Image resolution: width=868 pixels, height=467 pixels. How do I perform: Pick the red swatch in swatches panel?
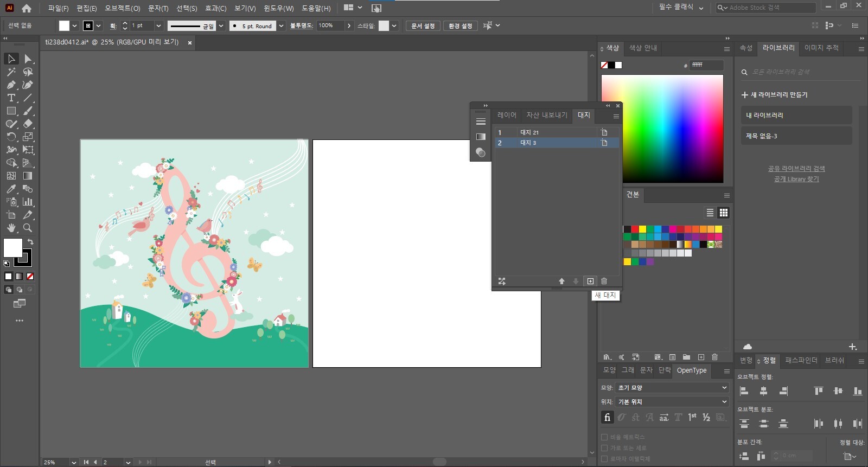click(635, 229)
